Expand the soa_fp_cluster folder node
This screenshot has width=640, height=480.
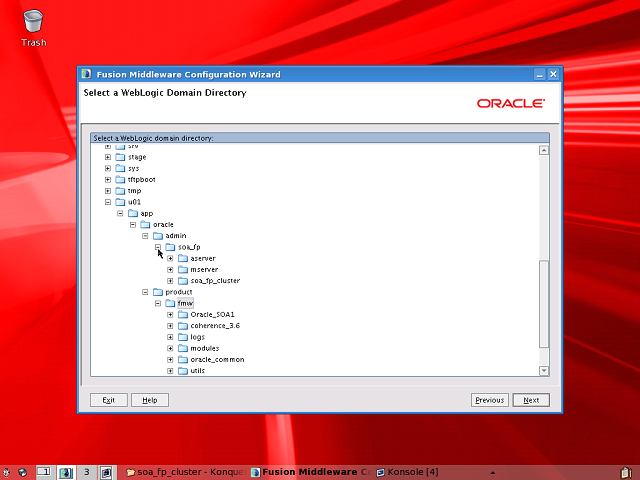[170, 281]
